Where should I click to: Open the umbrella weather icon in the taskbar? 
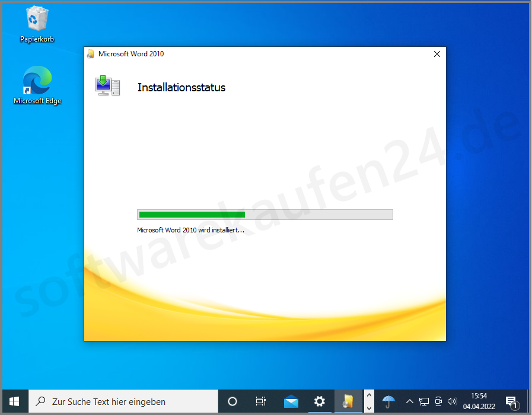(x=388, y=402)
